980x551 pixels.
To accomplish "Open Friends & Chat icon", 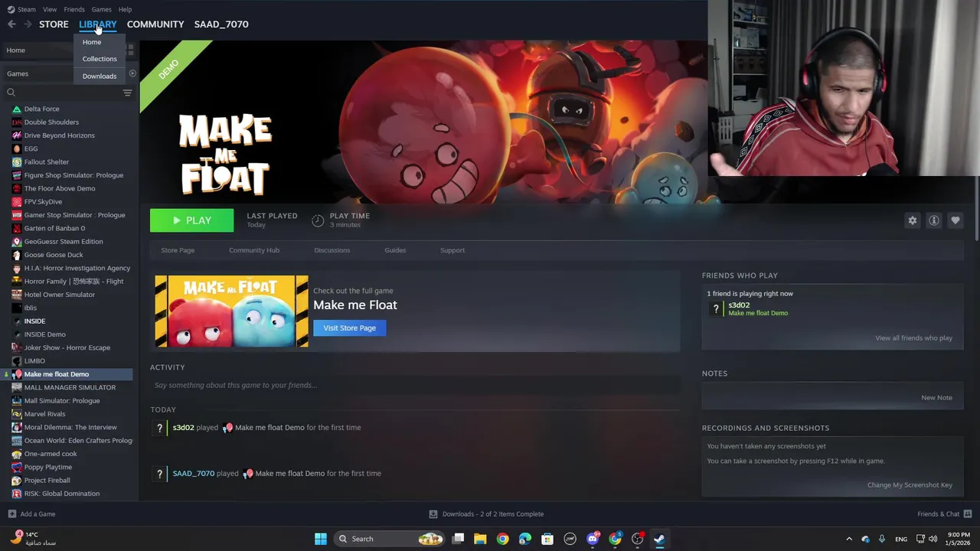I will click(968, 514).
